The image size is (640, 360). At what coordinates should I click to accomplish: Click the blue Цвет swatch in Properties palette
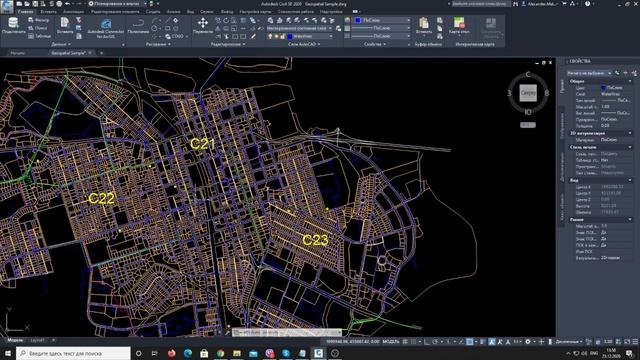click(x=603, y=87)
